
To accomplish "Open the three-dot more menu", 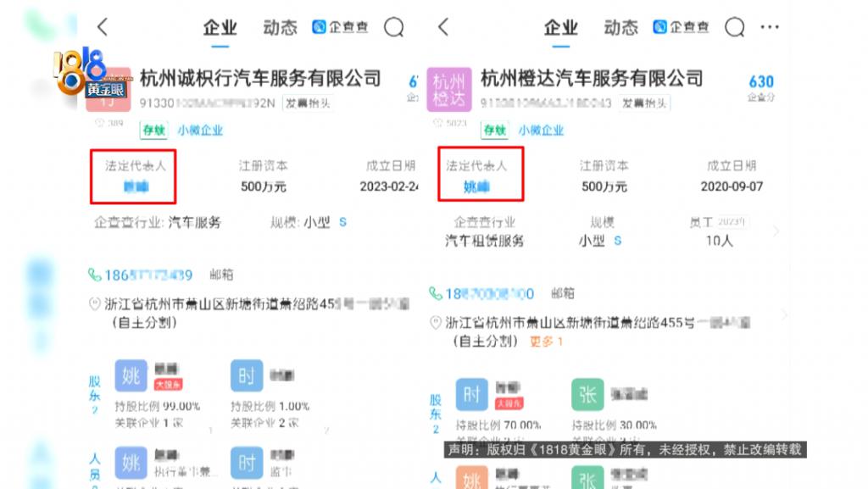I will tap(770, 26).
